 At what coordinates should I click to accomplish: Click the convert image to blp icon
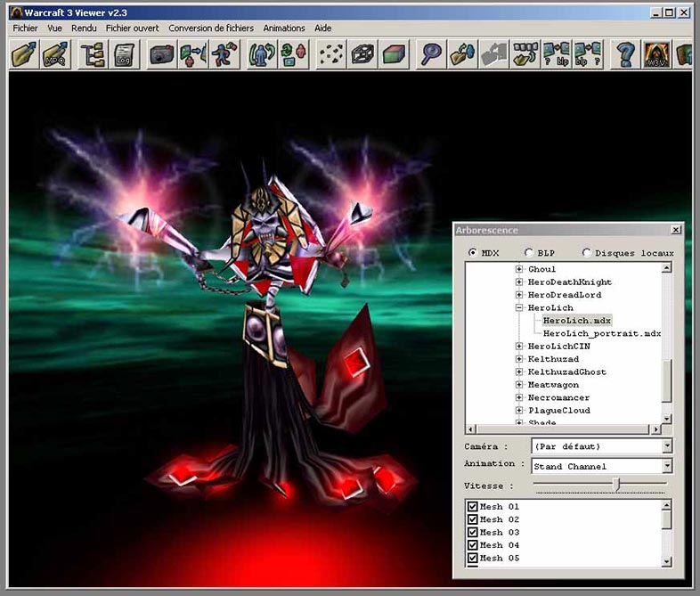[x=557, y=54]
